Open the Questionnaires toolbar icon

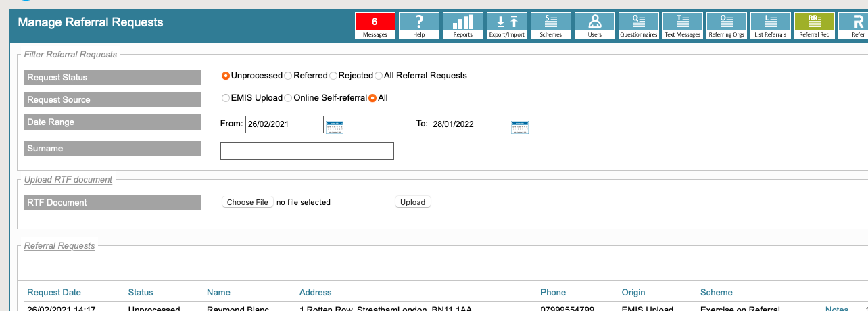pyautogui.click(x=639, y=26)
